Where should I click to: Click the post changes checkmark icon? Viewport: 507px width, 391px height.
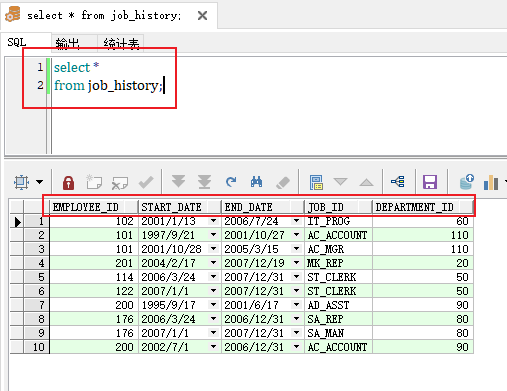146,182
